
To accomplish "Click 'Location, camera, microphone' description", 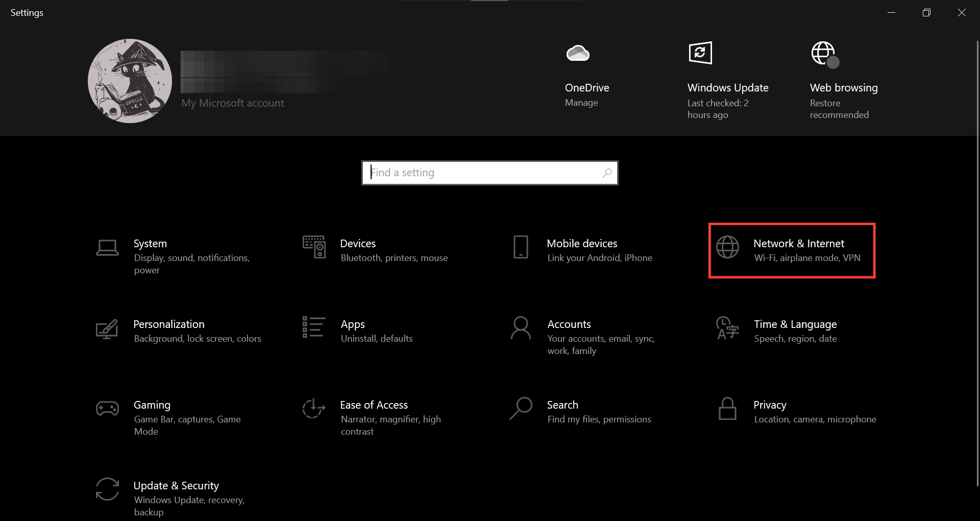I will (815, 419).
